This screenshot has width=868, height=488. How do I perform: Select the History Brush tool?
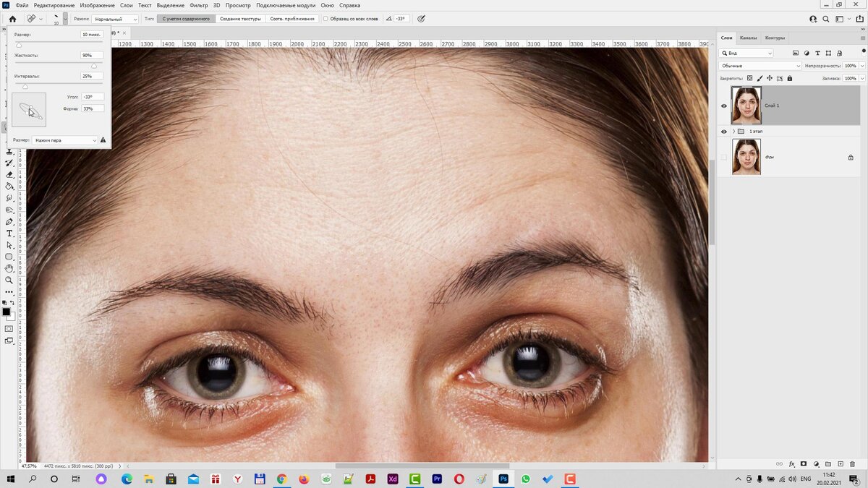coord(9,163)
